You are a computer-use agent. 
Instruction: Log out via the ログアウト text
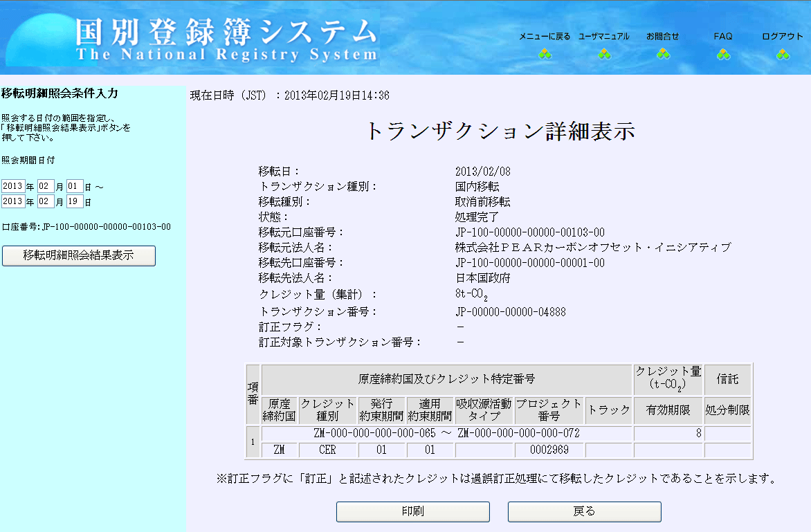(783, 37)
